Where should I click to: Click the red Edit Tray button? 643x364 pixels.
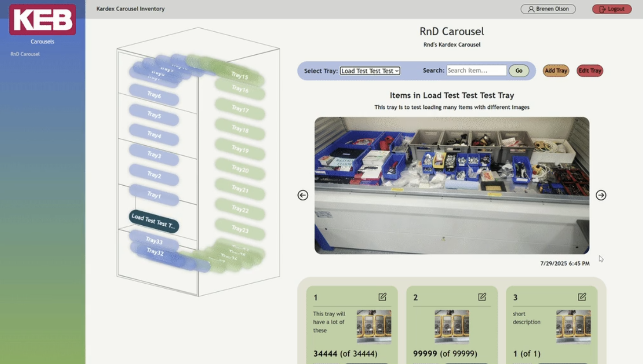click(x=589, y=71)
